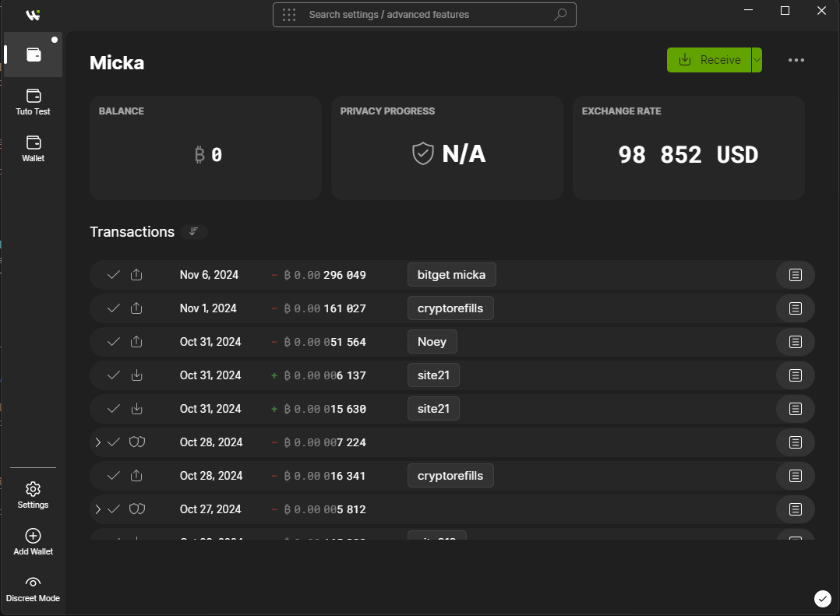This screenshot has height=616, width=840.
Task: Open the Tuto Test wallet
Action: pyautogui.click(x=33, y=102)
